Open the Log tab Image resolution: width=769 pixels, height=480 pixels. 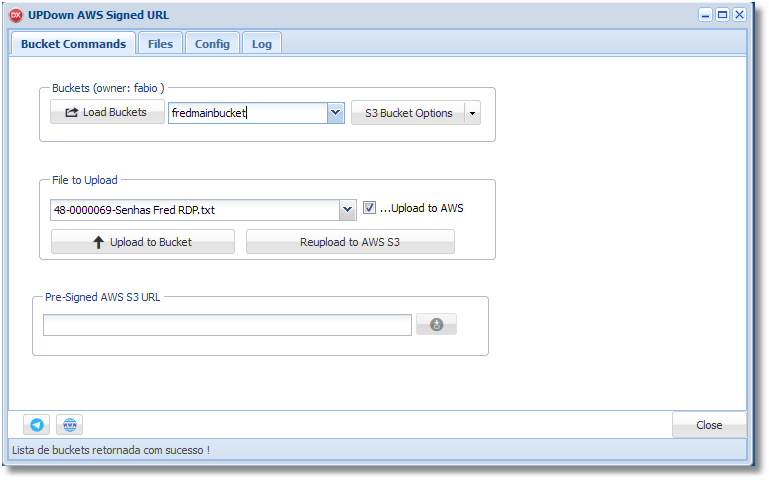click(262, 44)
